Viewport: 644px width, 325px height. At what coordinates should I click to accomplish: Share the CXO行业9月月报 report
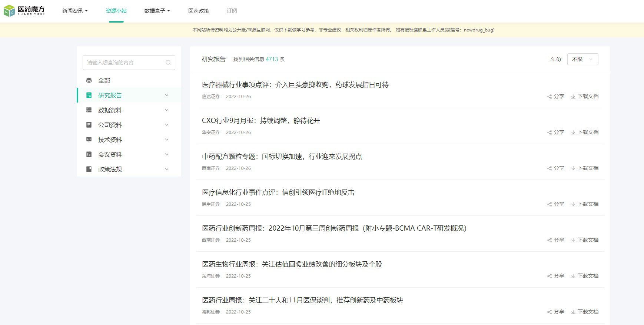[x=556, y=132]
